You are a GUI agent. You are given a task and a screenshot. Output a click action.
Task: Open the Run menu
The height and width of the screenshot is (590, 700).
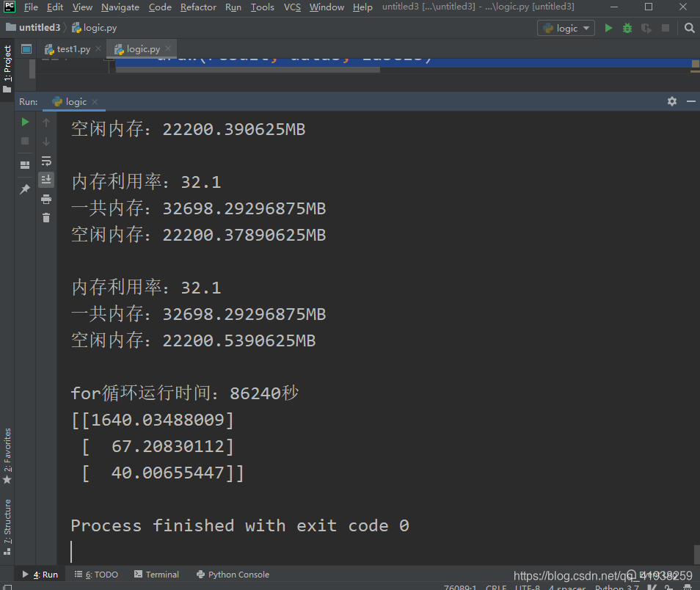233,7
